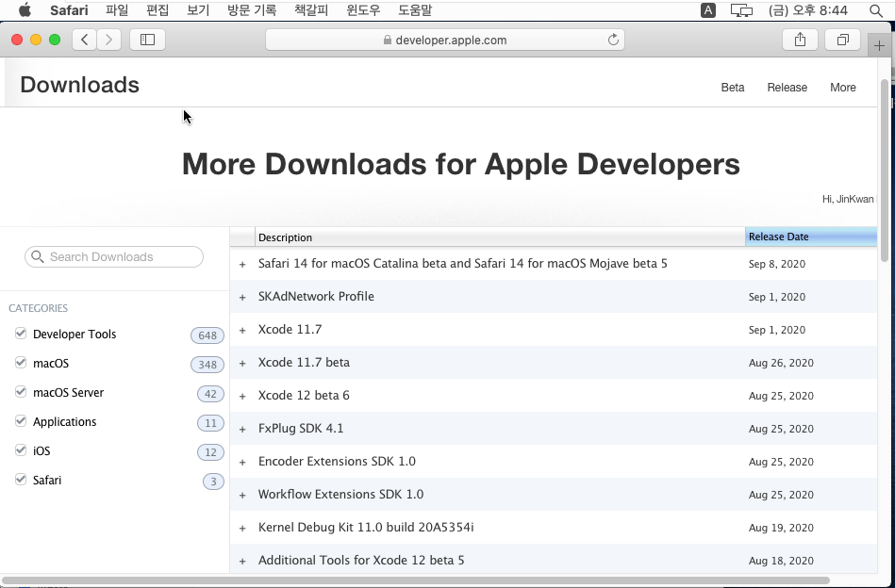Open the 방문 기록 menu
Viewport: 895px width, 588px height.
point(252,10)
